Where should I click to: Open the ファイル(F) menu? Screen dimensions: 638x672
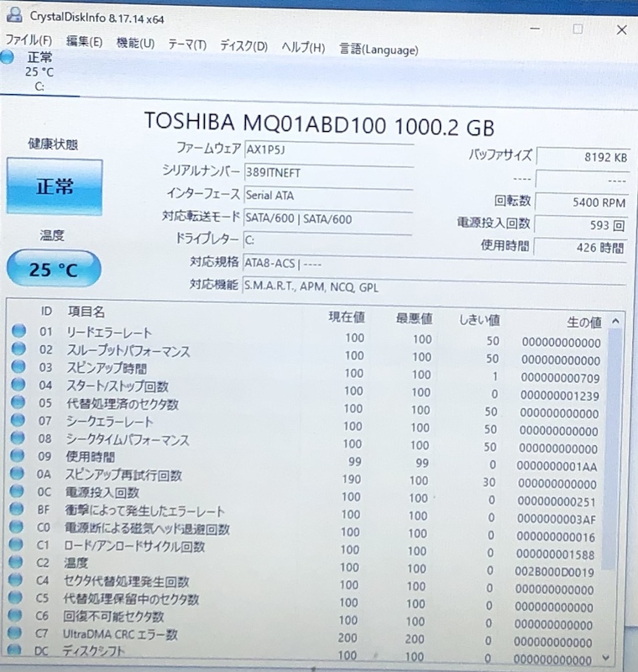(29, 40)
